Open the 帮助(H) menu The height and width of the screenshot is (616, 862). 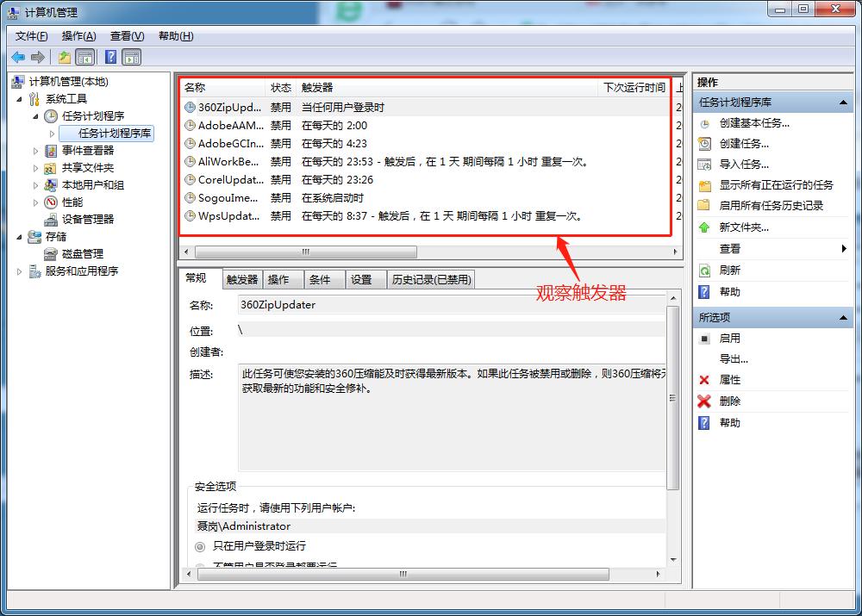tap(176, 36)
